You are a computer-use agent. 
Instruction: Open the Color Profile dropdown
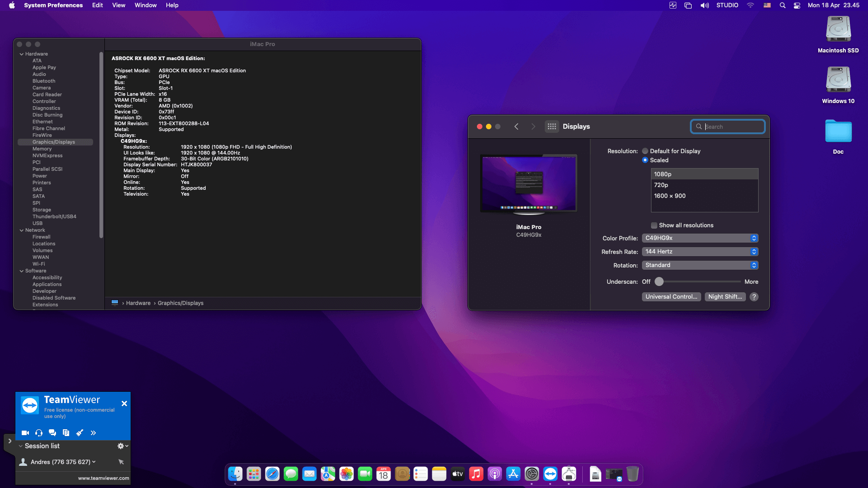tap(700, 238)
